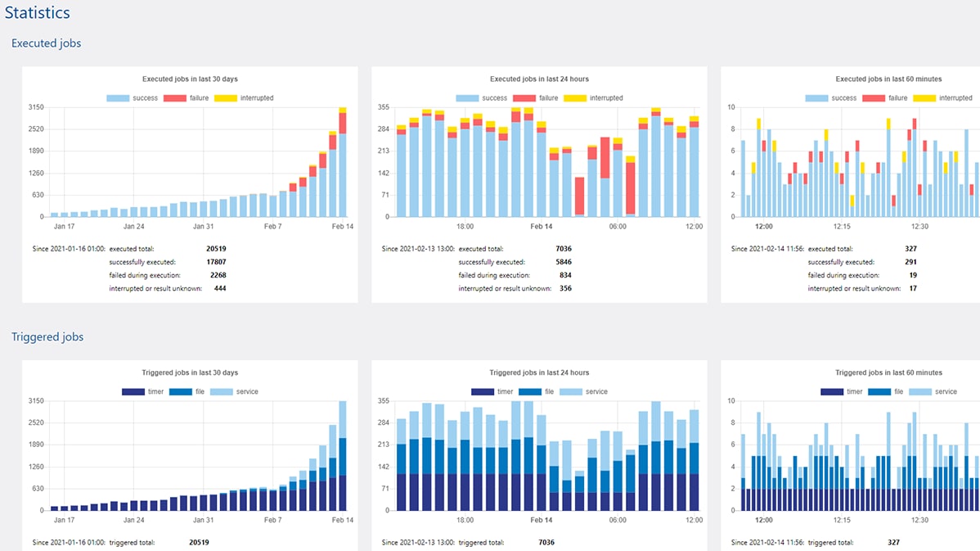Hide 'interrupted' series in Executed jobs 60 minutes chart
Screen dimensions: 980x551
point(955,98)
